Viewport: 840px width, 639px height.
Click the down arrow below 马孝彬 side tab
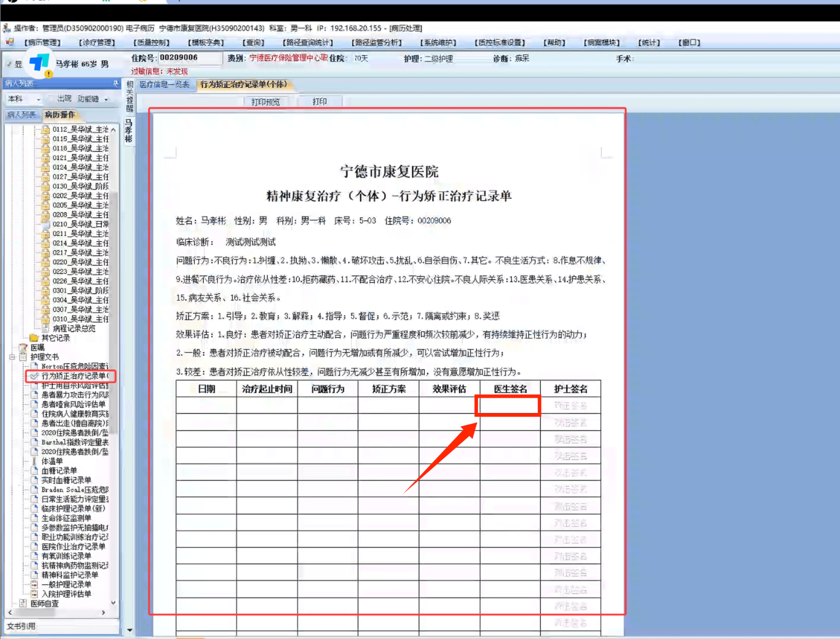tap(129, 630)
